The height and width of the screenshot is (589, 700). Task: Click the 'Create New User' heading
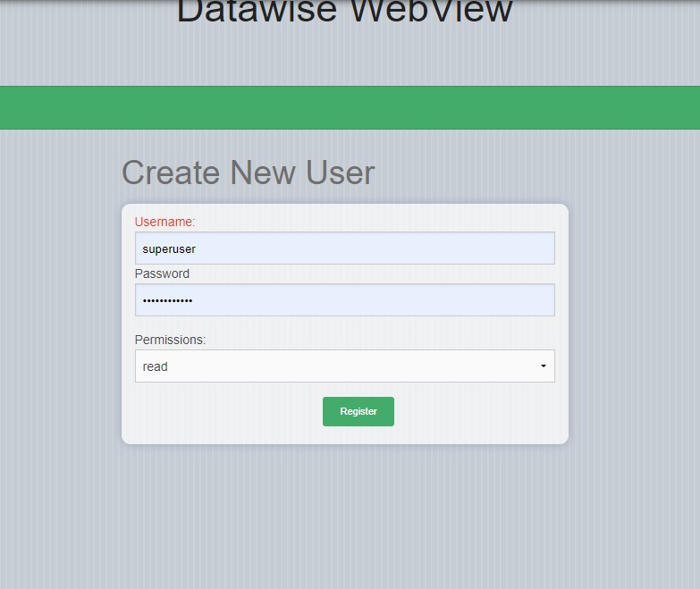248,172
